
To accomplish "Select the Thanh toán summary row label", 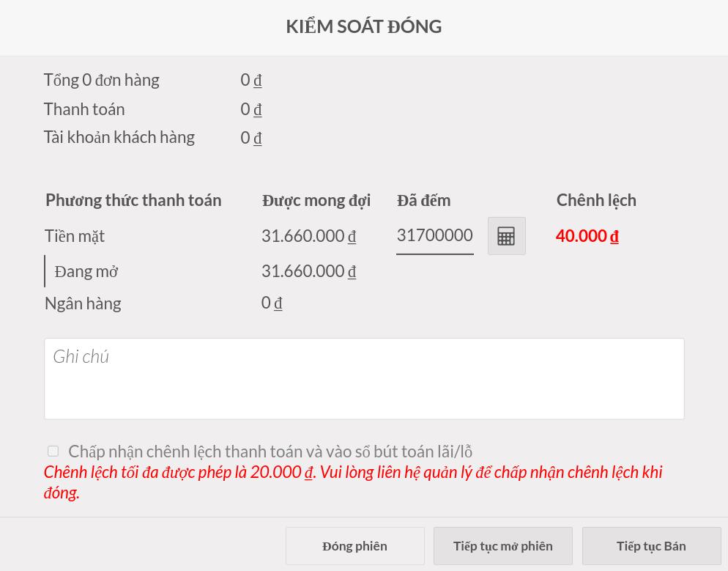I will (84, 109).
